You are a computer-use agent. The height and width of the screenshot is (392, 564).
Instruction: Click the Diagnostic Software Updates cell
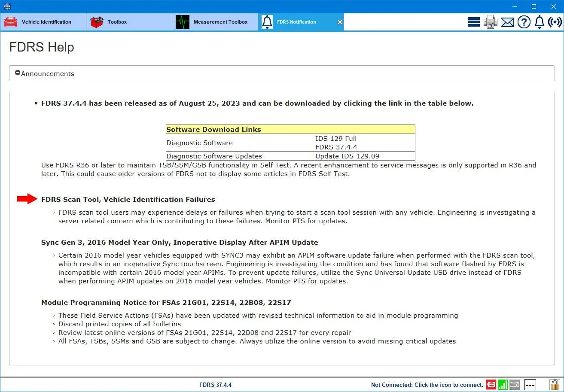(241, 156)
